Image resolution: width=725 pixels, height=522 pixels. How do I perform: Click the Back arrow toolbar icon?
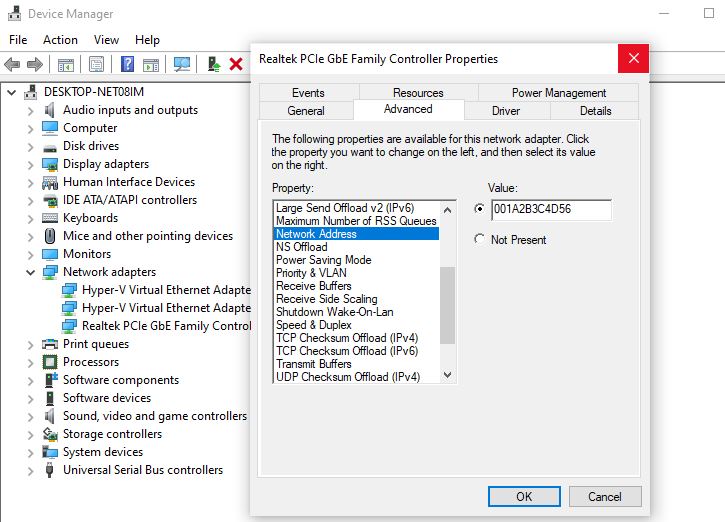12,64
